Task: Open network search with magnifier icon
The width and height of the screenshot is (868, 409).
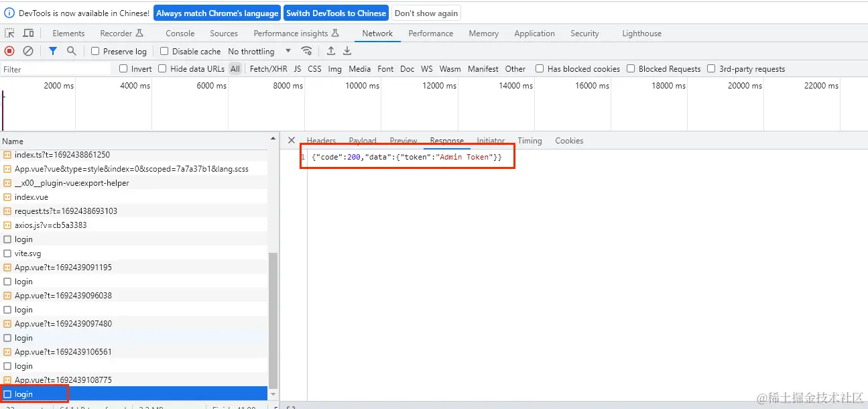Action: [71, 51]
